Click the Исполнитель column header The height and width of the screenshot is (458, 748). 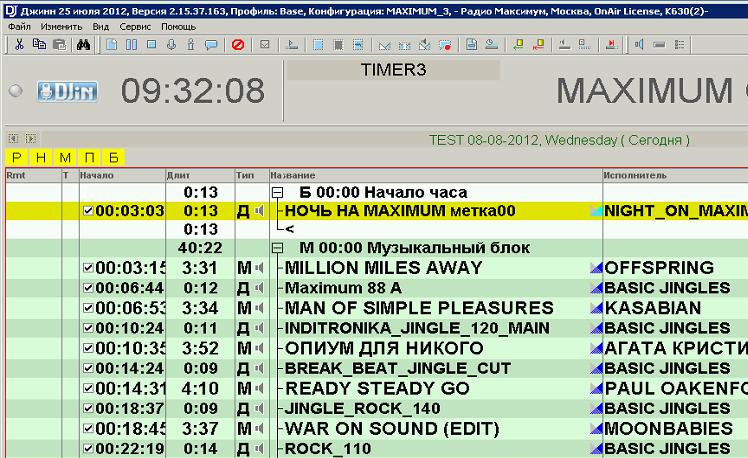tap(675, 176)
